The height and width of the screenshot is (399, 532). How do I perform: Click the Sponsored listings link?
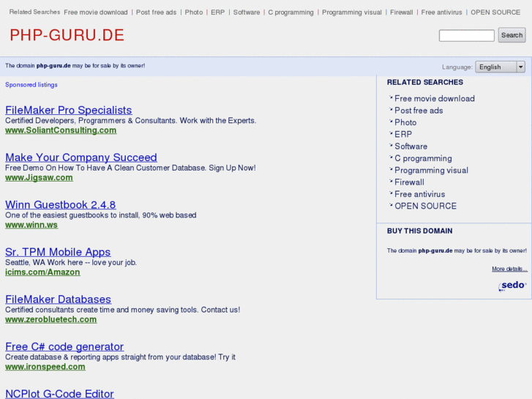31,85
